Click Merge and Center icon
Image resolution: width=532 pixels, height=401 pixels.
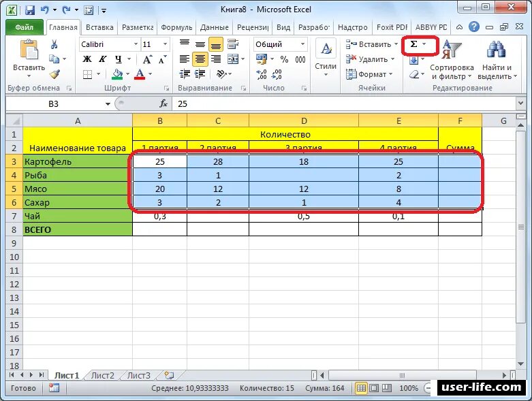233,59
